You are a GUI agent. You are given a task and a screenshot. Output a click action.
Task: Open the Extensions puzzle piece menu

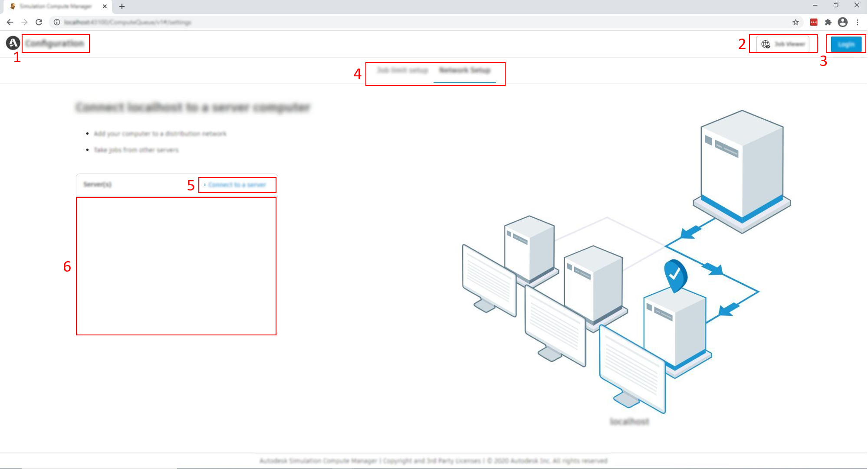click(x=828, y=22)
